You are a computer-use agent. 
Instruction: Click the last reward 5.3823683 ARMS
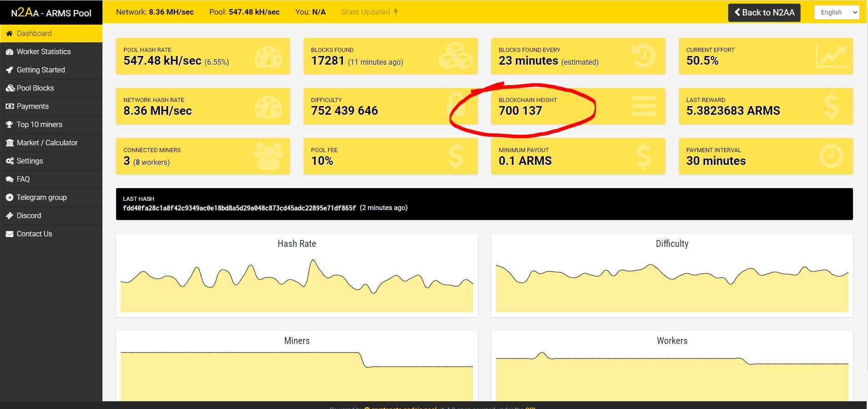click(x=733, y=111)
